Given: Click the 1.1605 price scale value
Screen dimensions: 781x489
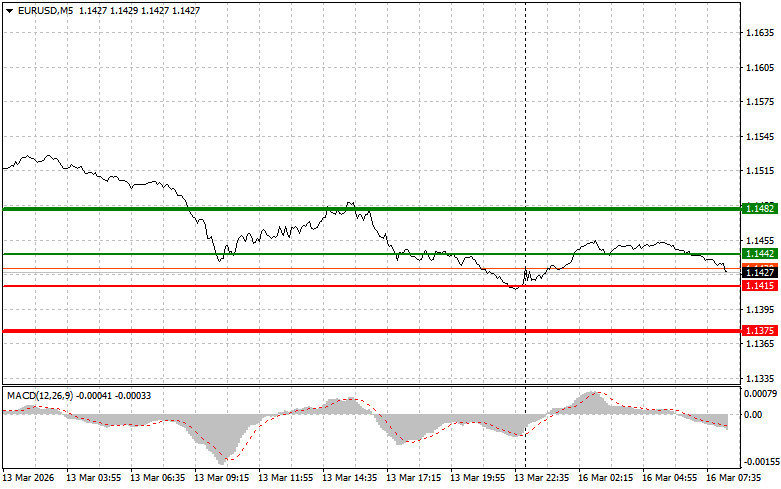Looking at the screenshot, I should click(x=760, y=68).
